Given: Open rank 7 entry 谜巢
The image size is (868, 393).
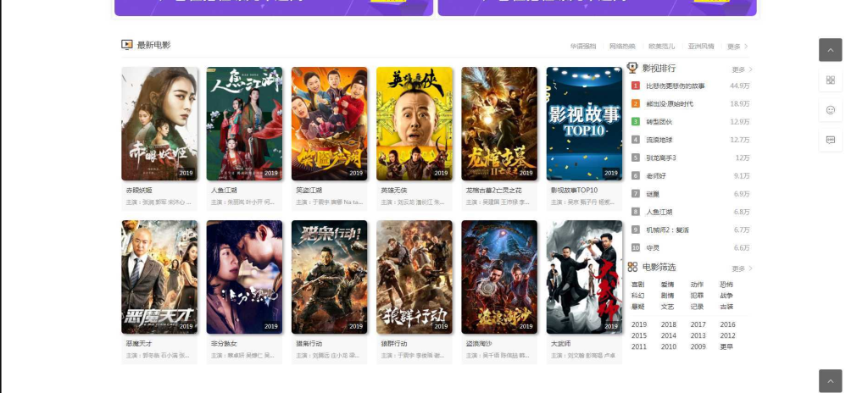Looking at the screenshot, I should click(x=653, y=194).
